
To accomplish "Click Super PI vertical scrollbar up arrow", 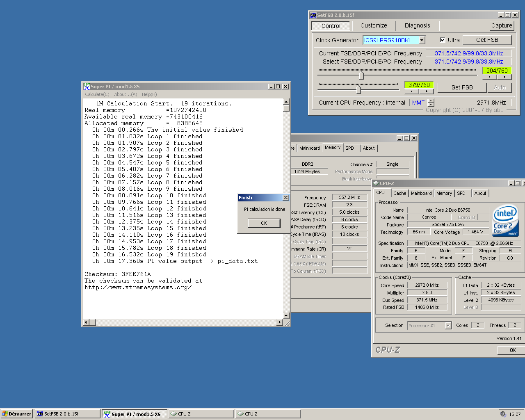I will tap(286, 102).
